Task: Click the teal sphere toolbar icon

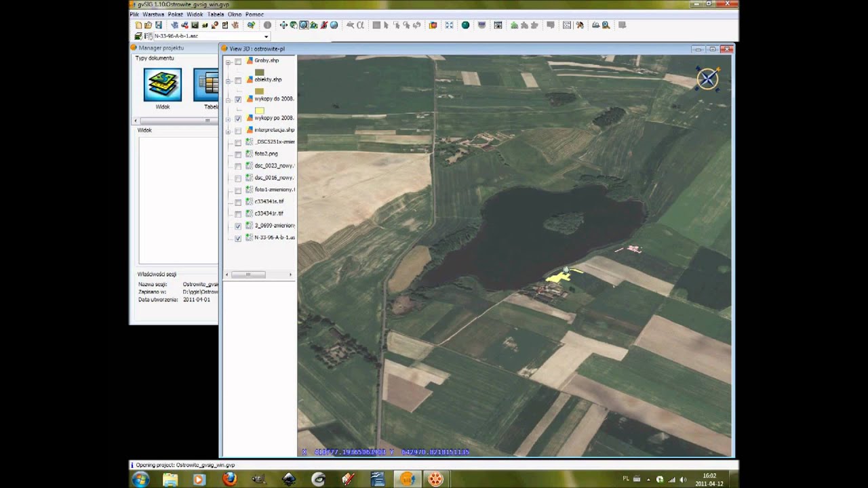Action: point(465,25)
